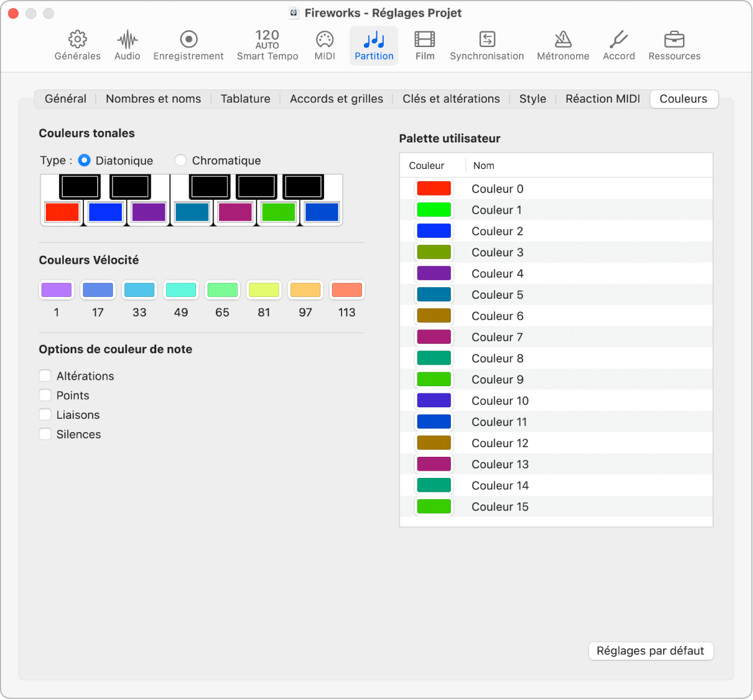
Task: Select the name 'Couleur 11'
Action: tap(499, 422)
